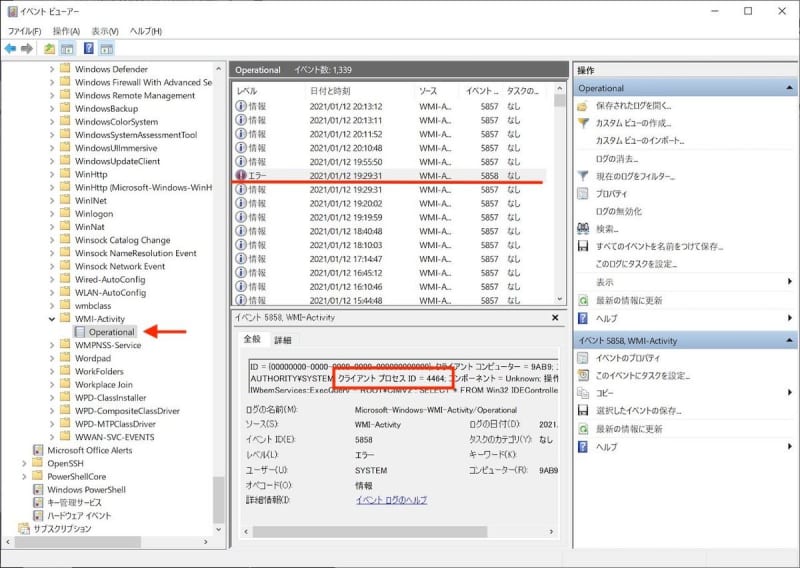Collapse イベント 5858, WMI-Activity actions section
This screenshot has width=800, height=568.
pyautogui.click(x=789, y=340)
